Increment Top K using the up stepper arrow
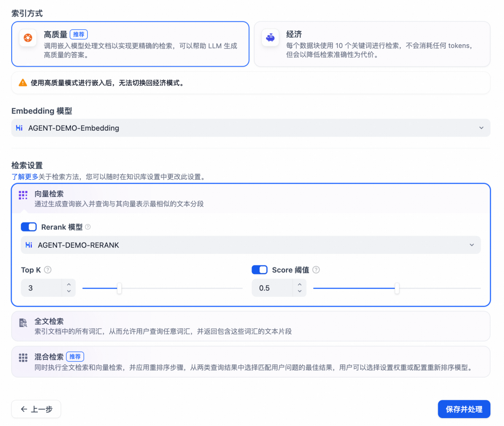Screen dimensions: 504x426 (x=69, y=285)
